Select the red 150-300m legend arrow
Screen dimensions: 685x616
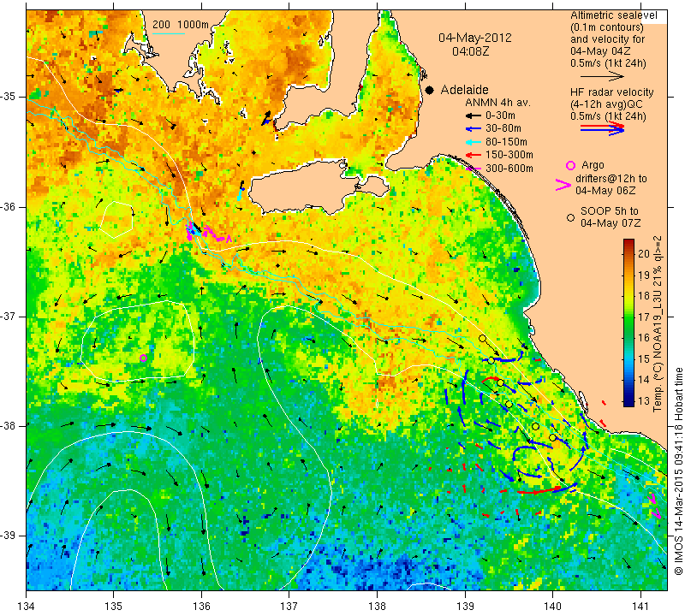[473, 155]
